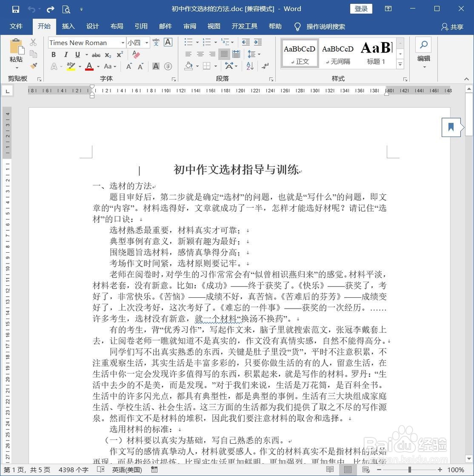Click the vertical scrollbar down arrow
The width and height of the screenshot is (474, 476).
[x=469, y=459]
